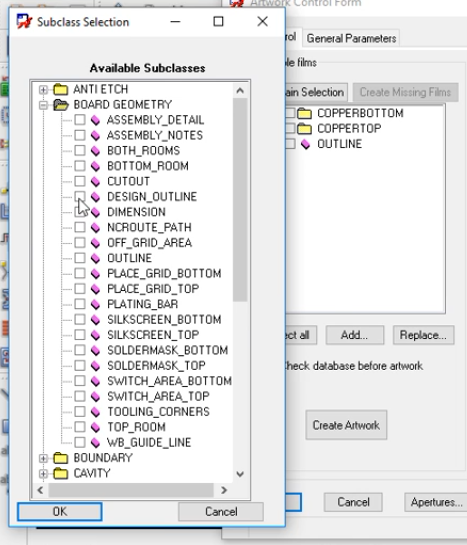Click the COPPERBOTTOM folder icon in Artwork form
Screen dimensions: 467x545
coord(305,113)
